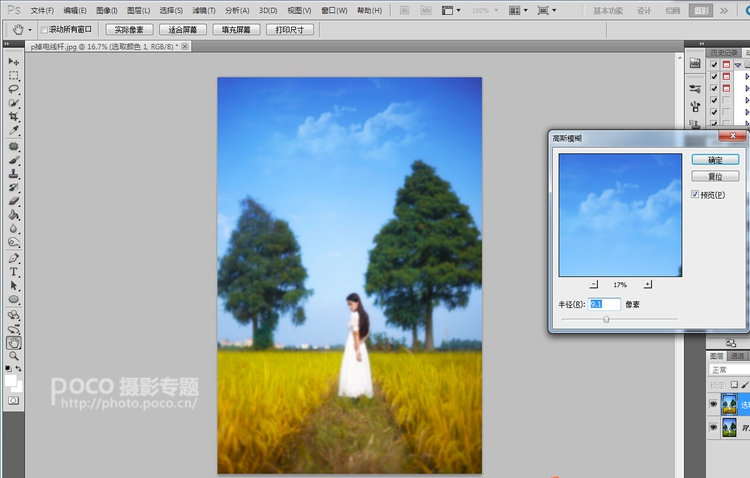The height and width of the screenshot is (478, 750).
Task: Click the 半径 radius input field
Action: pos(604,304)
